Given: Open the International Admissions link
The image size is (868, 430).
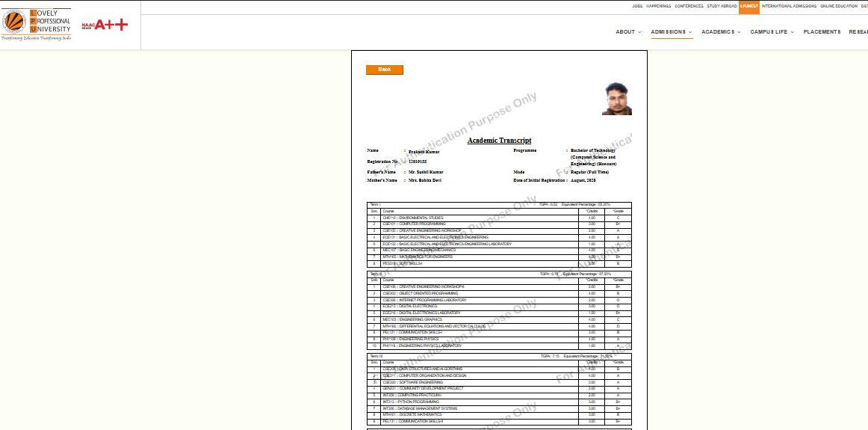Looking at the screenshot, I should (789, 6).
